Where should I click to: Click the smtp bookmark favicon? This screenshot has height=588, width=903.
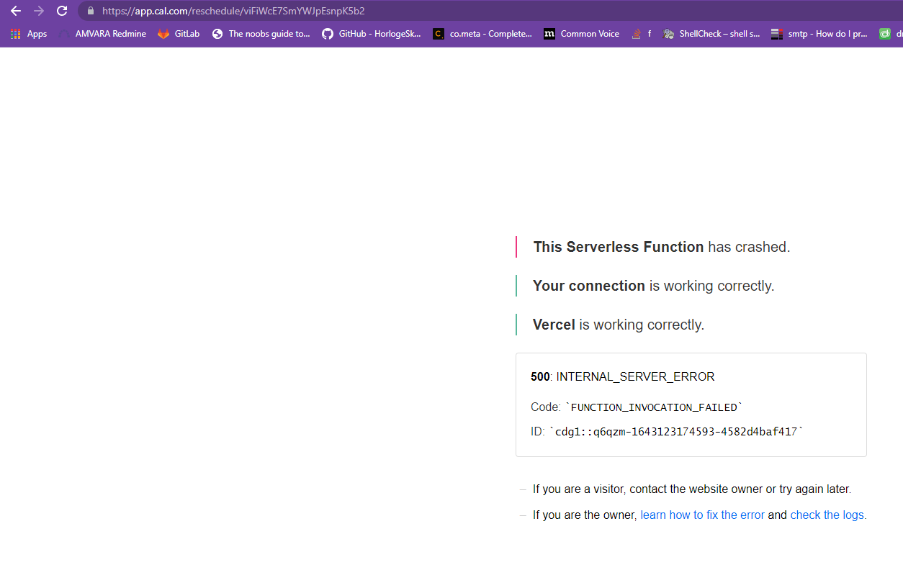tap(776, 34)
